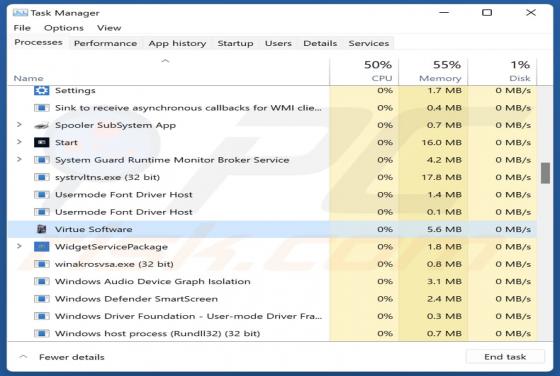Click the Windows Audio Device Graph Isolation icon

click(x=41, y=281)
